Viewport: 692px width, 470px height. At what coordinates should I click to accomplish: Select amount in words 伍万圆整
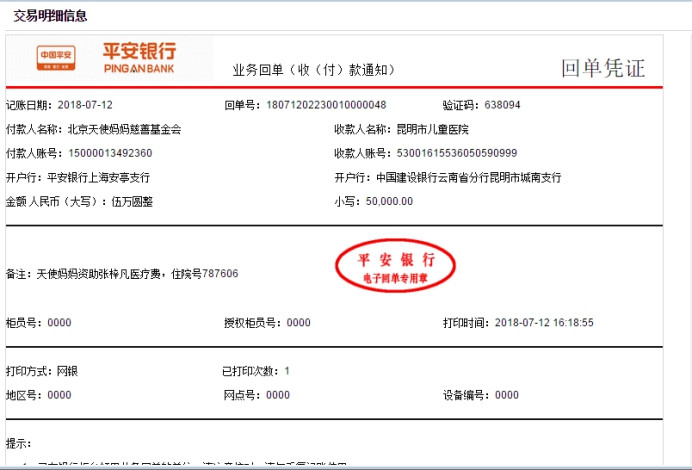(132, 202)
